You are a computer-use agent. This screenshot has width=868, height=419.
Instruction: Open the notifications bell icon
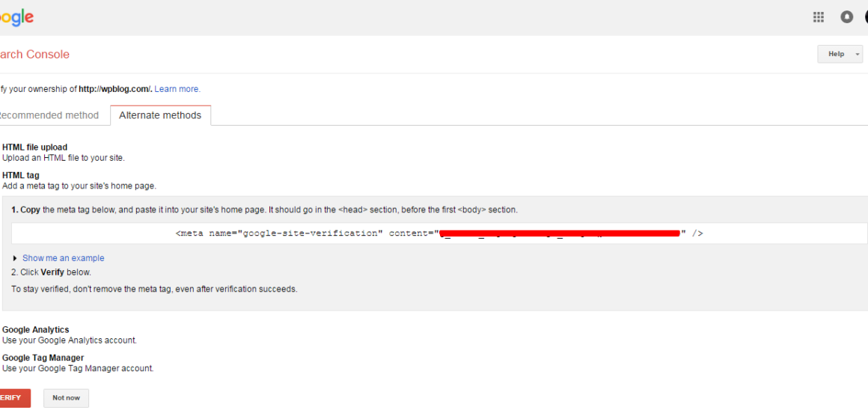(x=846, y=17)
